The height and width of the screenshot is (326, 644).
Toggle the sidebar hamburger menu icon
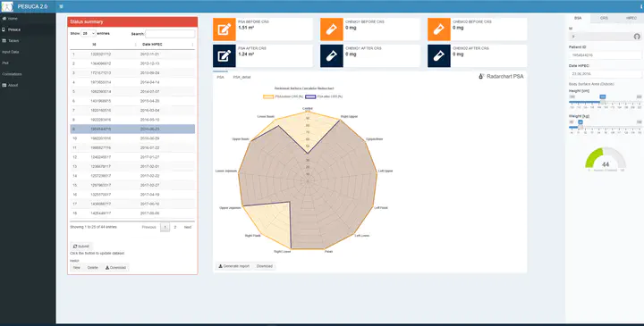[61, 6]
